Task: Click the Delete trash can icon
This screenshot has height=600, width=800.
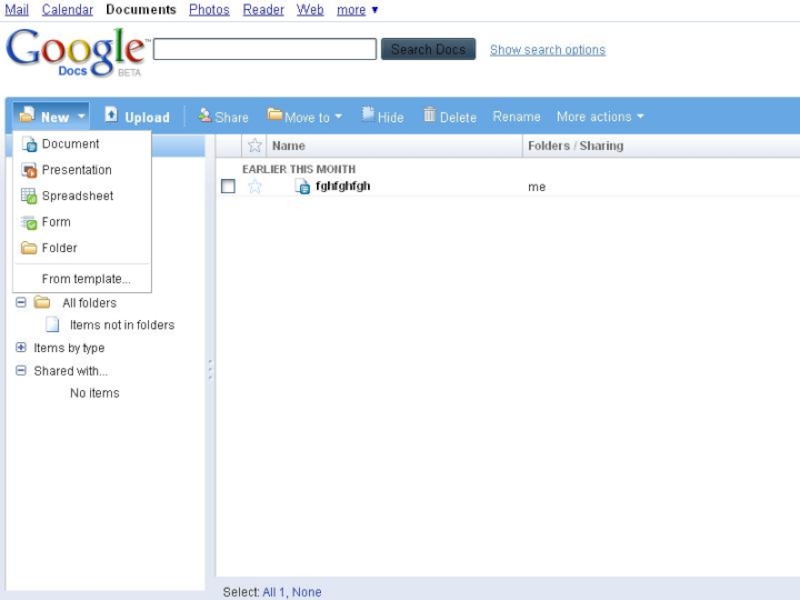Action: [x=430, y=115]
